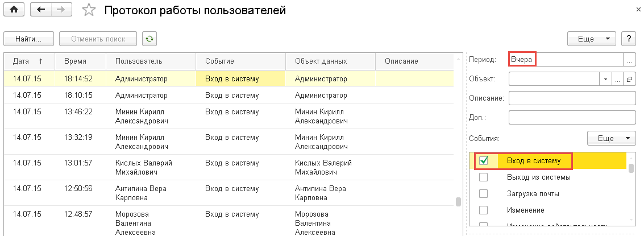This screenshot has width=644, height=236.
Task: Open the Объект field dropdown arrow
Action: coord(606,79)
